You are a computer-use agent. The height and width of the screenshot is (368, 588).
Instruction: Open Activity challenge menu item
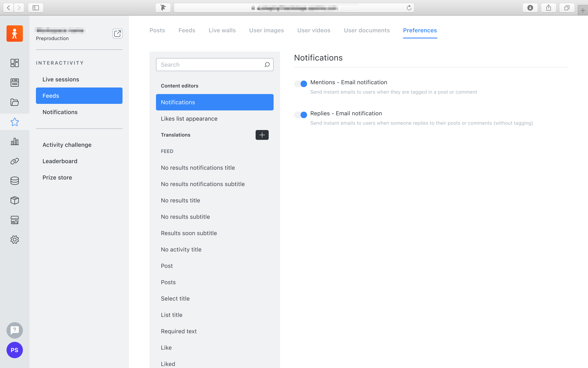[x=79, y=145]
